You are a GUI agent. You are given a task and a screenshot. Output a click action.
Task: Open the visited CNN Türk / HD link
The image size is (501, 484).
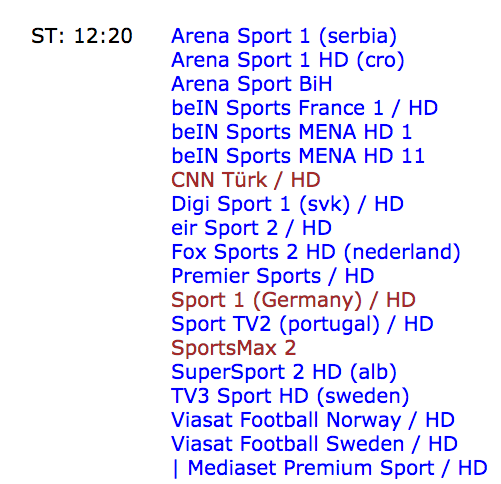(x=246, y=180)
